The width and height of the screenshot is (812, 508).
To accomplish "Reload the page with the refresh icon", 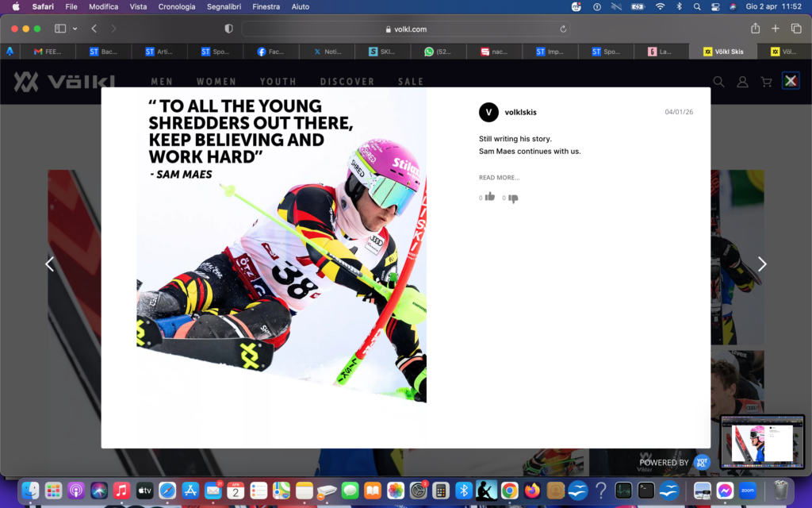I will pos(563,29).
